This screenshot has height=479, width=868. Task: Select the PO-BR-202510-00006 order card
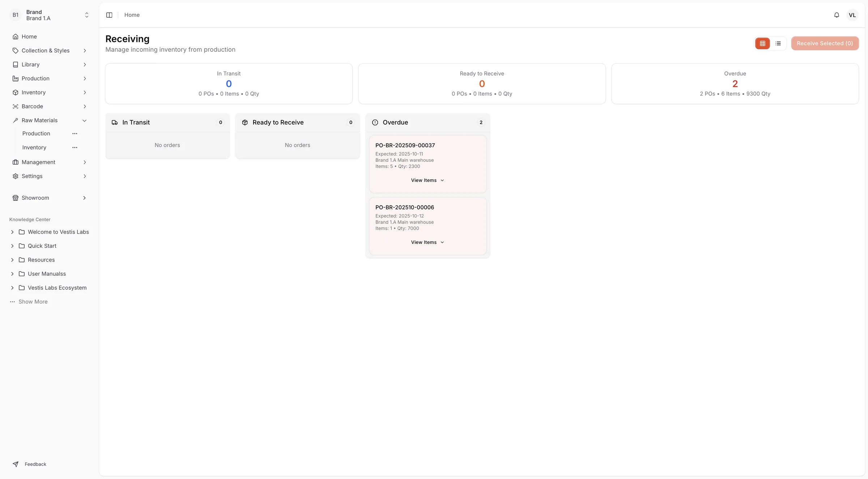pyautogui.click(x=427, y=226)
